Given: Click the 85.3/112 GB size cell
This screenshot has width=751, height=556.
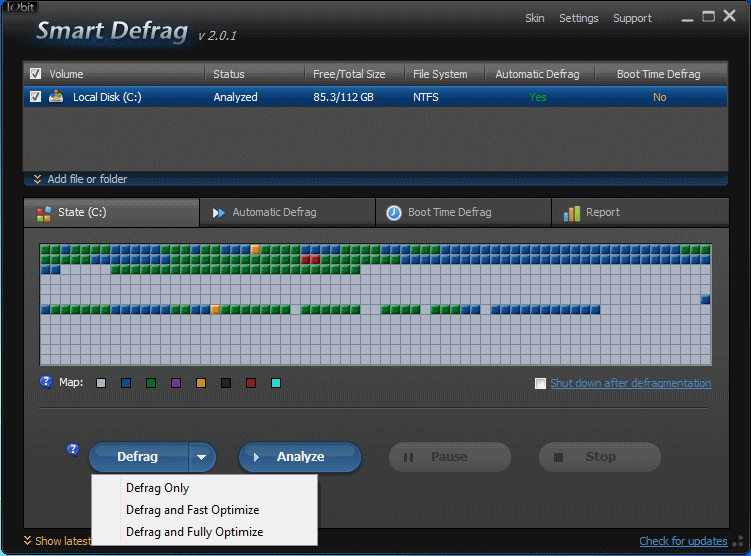Looking at the screenshot, I should [x=343, y=97].
